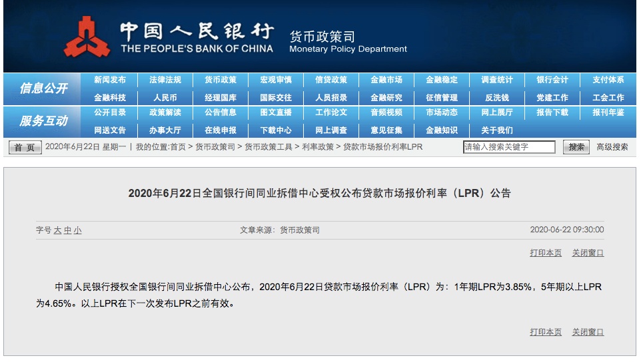Set font size to 大 (large)
Viewport: 643px width, 364px height.
pyautogui.click(x=58, y=230)
